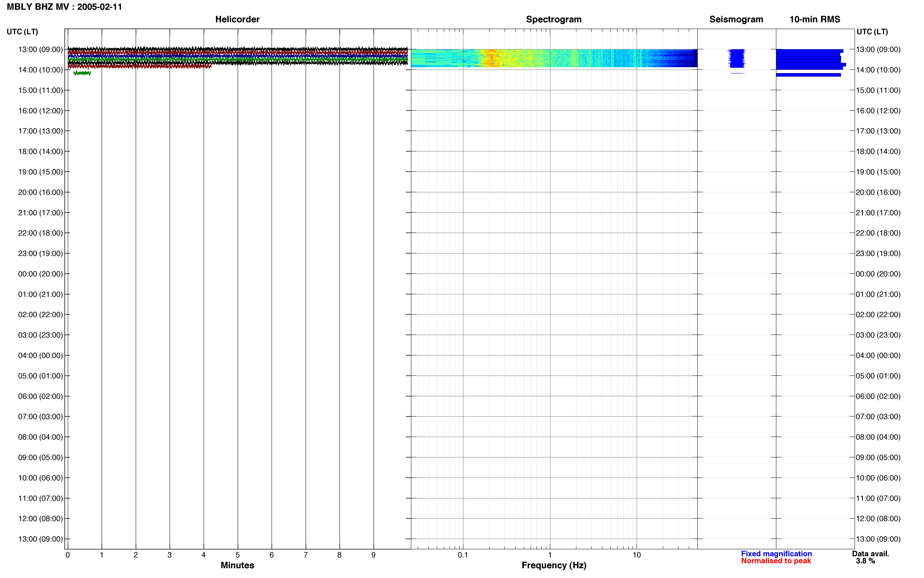Click minutes axis tick '9'

coord(373,555)
